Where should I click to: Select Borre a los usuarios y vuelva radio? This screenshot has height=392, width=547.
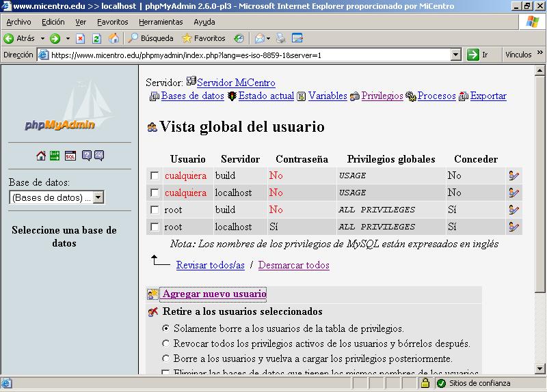pos(166,359)
